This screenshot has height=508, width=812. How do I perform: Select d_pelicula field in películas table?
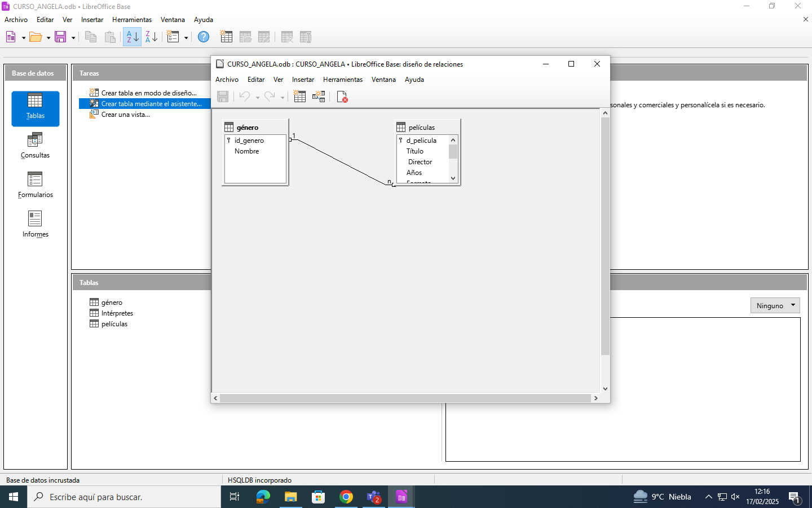(x=421, y=141)
